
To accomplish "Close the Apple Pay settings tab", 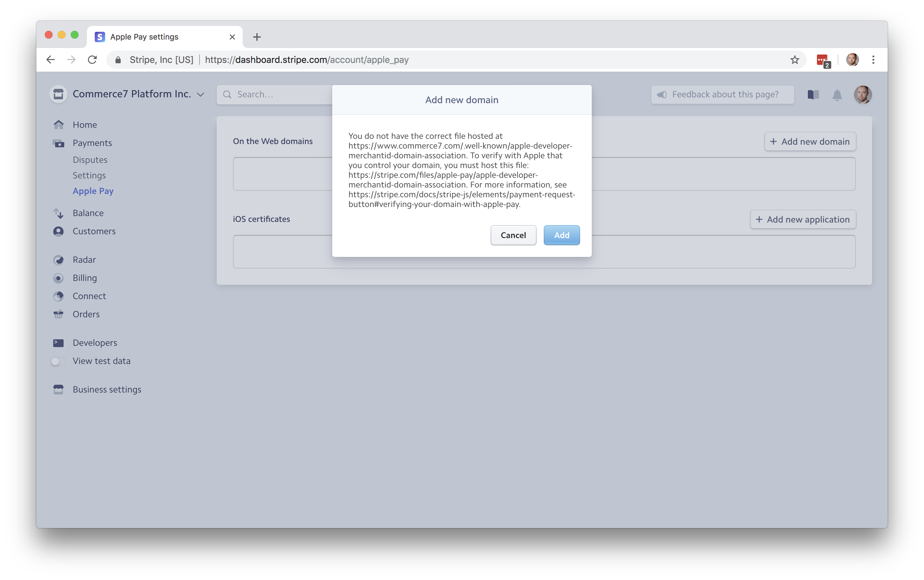I will pos(232,37).
